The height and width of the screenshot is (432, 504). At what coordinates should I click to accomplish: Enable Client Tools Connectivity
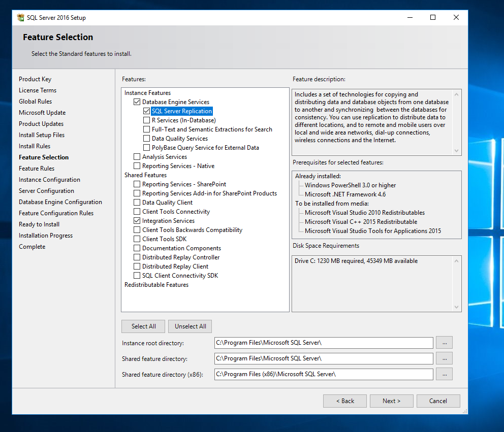pyautogui.click(x=137, y=211)
